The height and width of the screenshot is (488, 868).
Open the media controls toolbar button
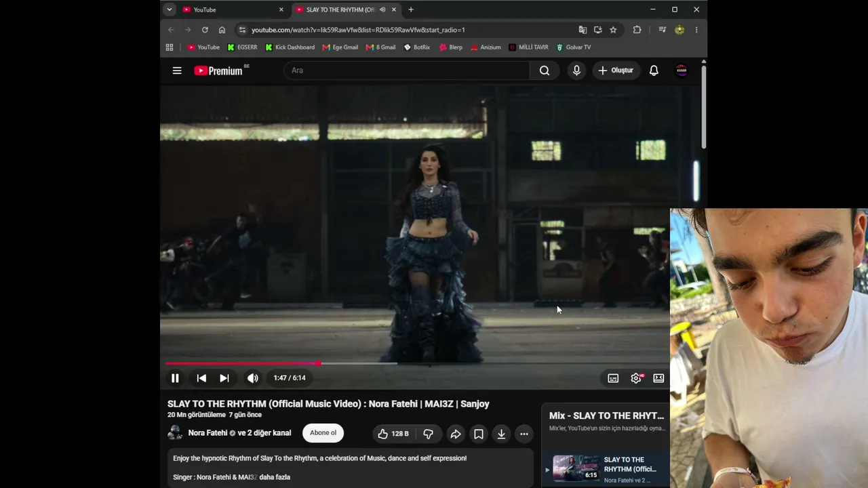point(663,30)
